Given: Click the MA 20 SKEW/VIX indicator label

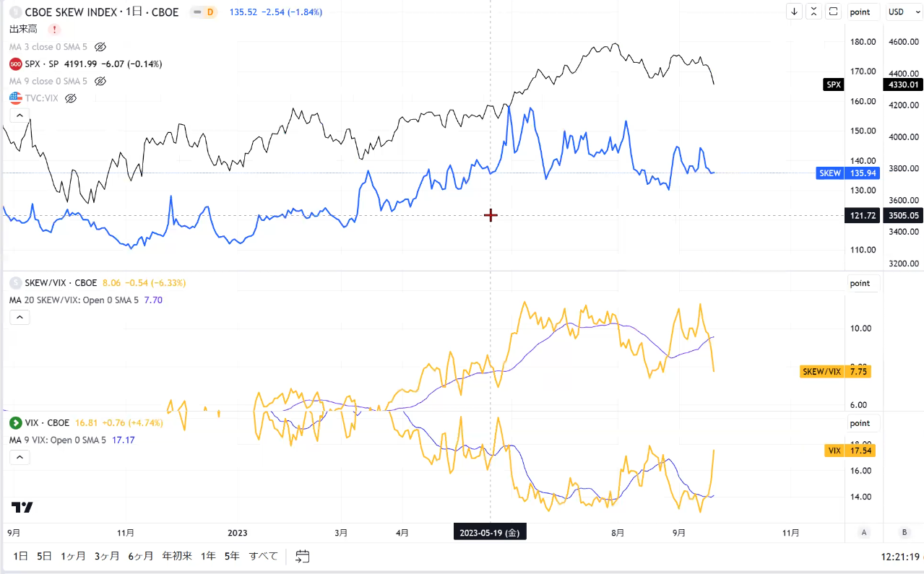Looking at the screenshot, I should click(x=75, y=300).
